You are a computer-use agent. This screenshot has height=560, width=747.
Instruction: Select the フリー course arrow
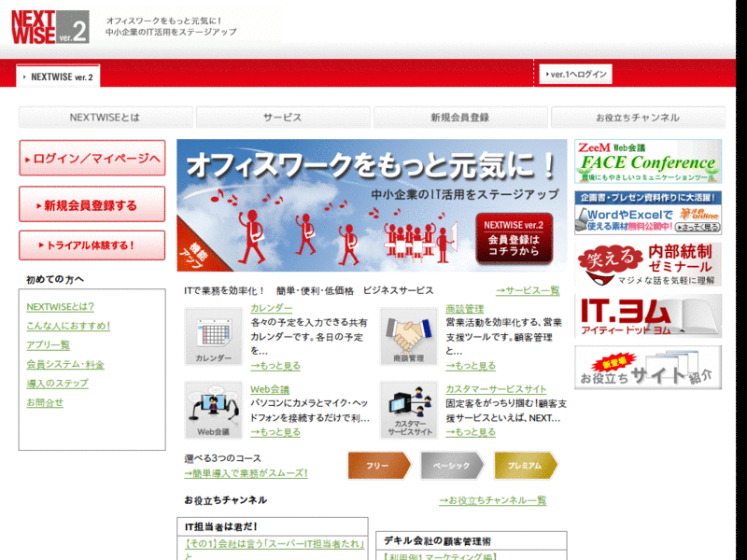pos(379,465)
